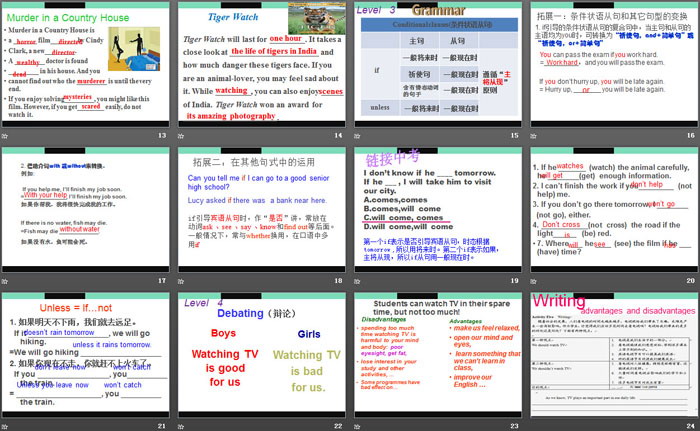
Task: Click the animation star icon under slide 14
Action: tap(181, 136)
